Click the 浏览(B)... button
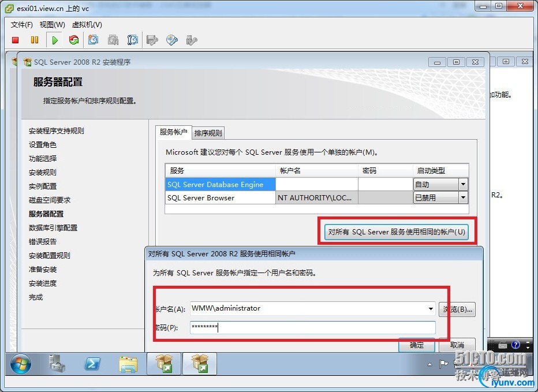Screen dimensions: 538x392 [457, 309]
